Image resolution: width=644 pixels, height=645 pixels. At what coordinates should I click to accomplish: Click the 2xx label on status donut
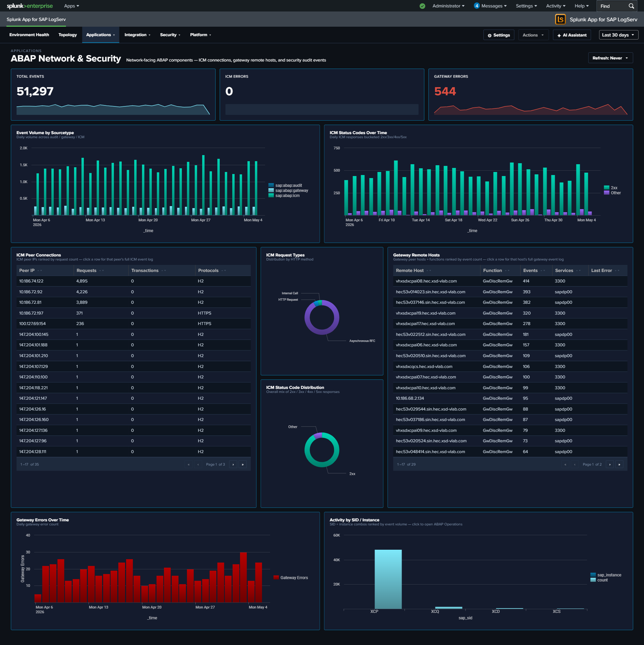pos(352,473)
